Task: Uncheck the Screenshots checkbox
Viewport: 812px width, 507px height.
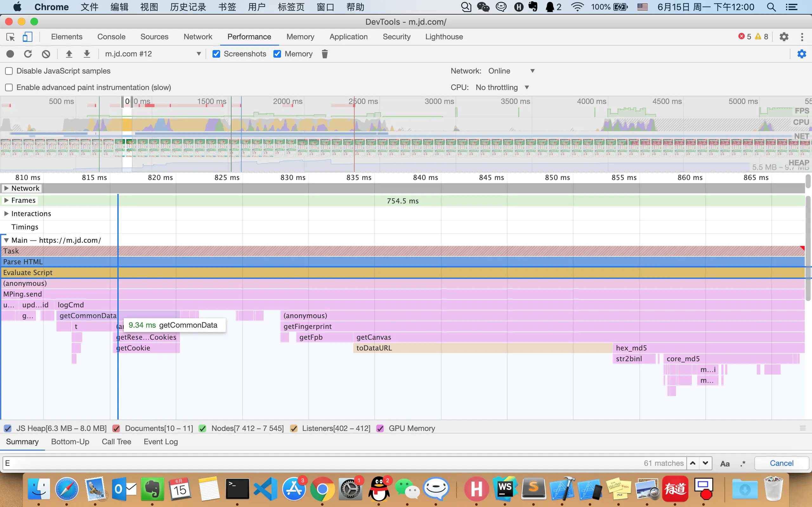Action: (x=216, y=54)
